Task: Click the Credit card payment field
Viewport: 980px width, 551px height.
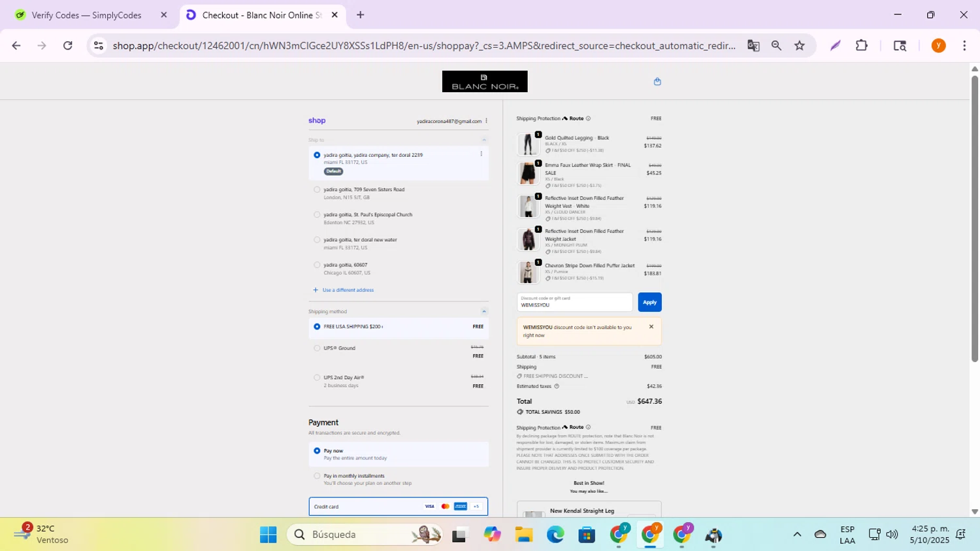Action: click(x=398, y=507)
